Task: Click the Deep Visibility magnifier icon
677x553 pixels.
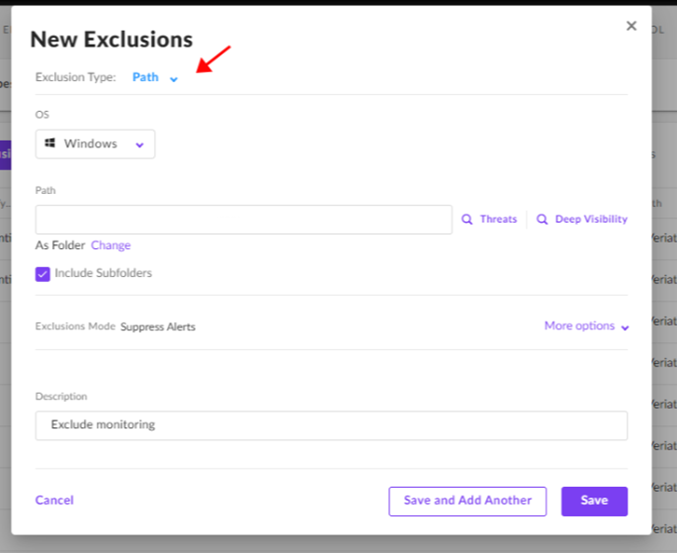Action: [542, 219]
